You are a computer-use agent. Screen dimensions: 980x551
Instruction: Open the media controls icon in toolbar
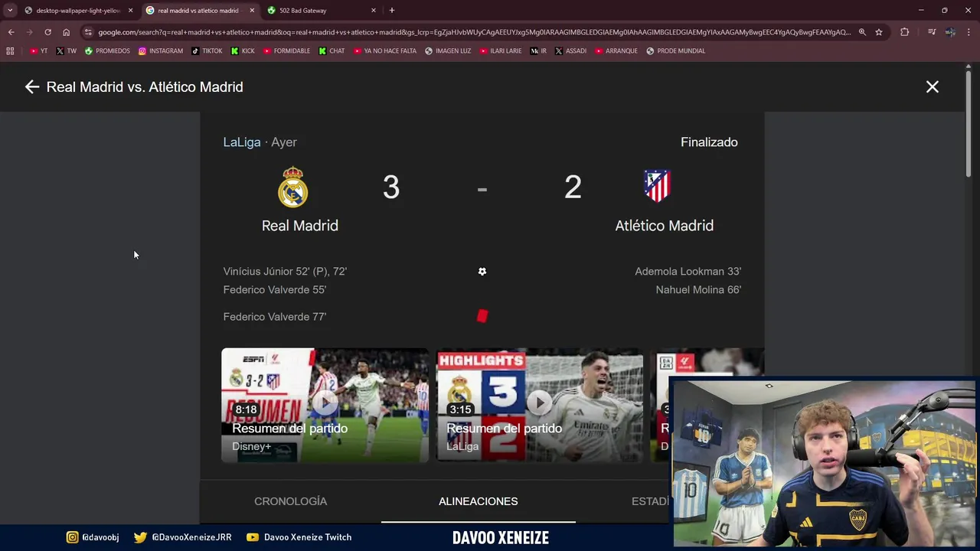[x=932, y=32]
